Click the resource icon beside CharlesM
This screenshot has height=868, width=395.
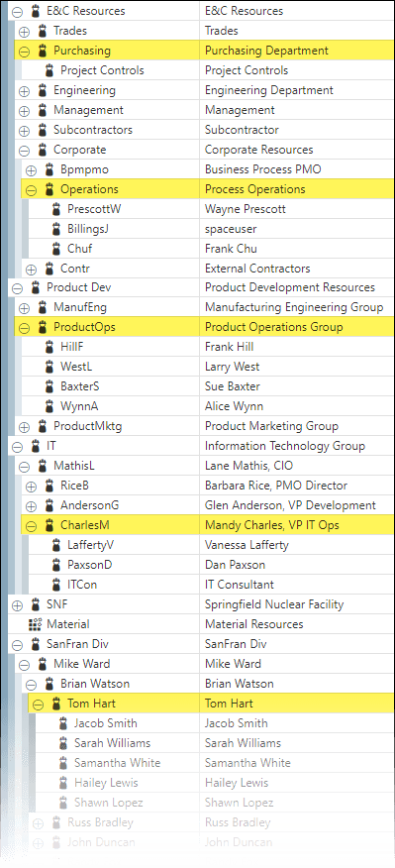point(49,525)
